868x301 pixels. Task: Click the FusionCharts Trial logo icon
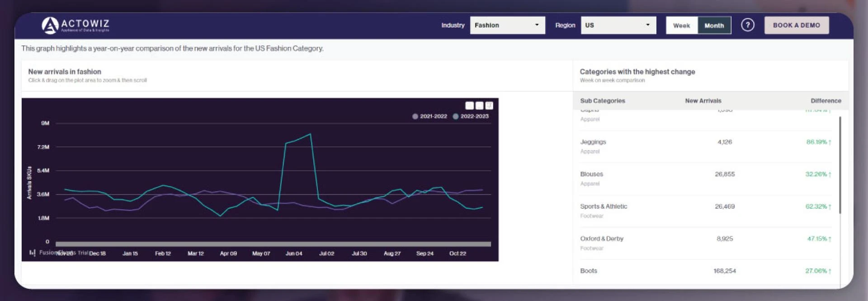click(x=32, y=253)
